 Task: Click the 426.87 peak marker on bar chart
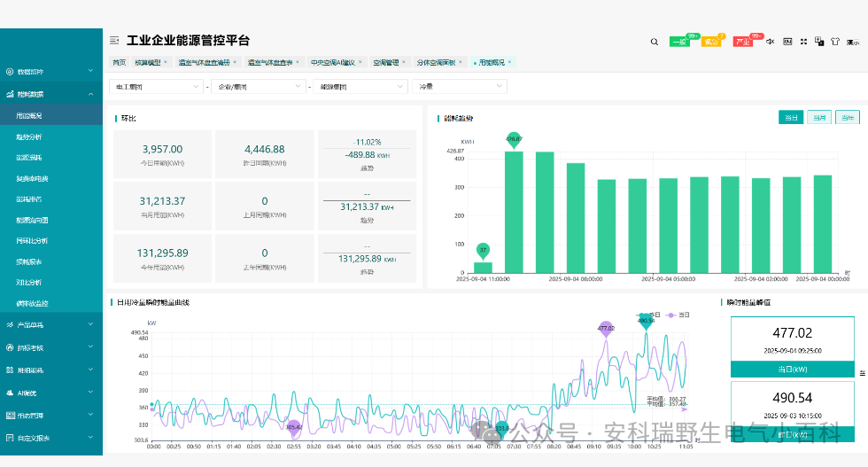pyautogui.click(x=514, y=140)
